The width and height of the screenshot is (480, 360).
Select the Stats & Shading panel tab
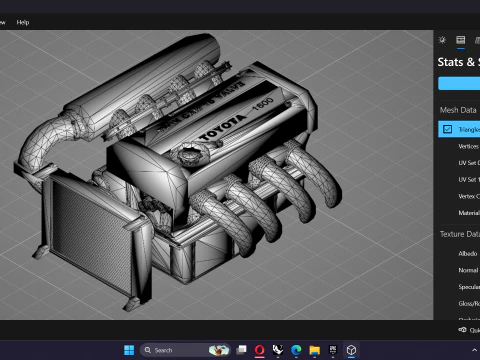click(461, 40)
